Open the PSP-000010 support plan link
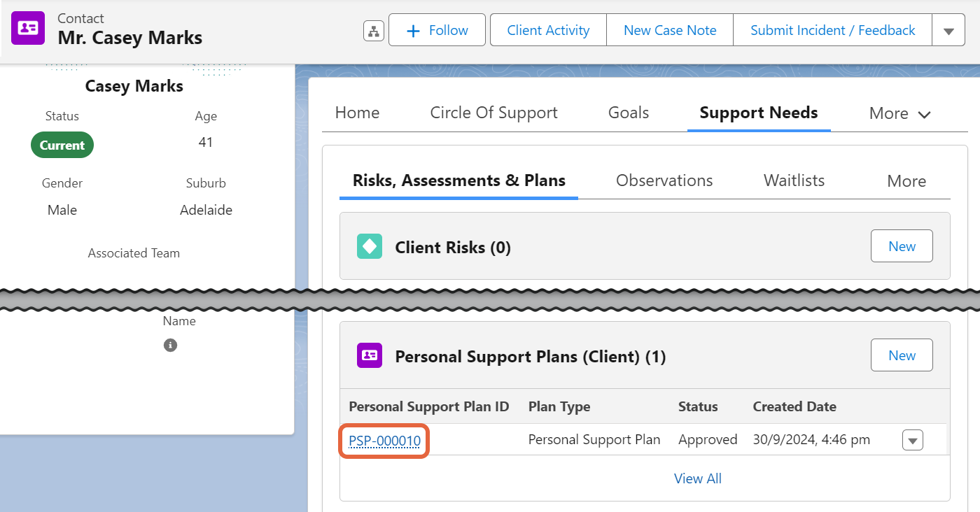The image size is (980, 512). click(x=384, y=441)
